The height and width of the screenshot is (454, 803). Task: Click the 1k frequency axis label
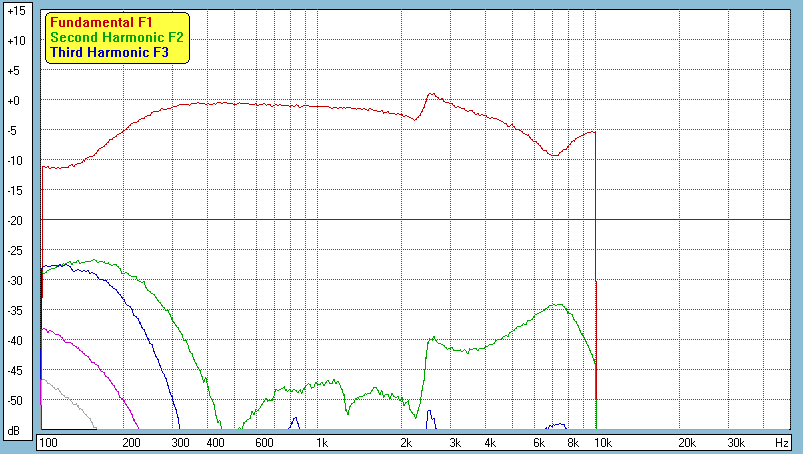[x=321, y=442]
